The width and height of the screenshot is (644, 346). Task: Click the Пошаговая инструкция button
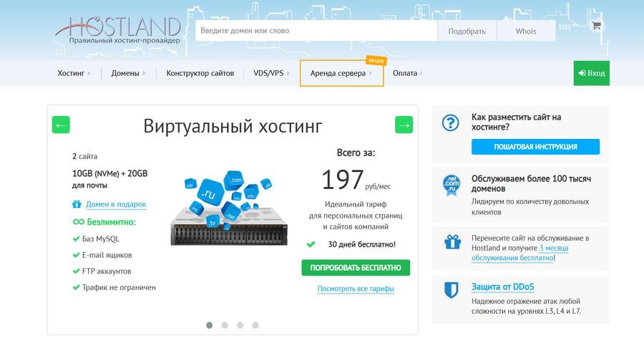click(x=535, y=147)
